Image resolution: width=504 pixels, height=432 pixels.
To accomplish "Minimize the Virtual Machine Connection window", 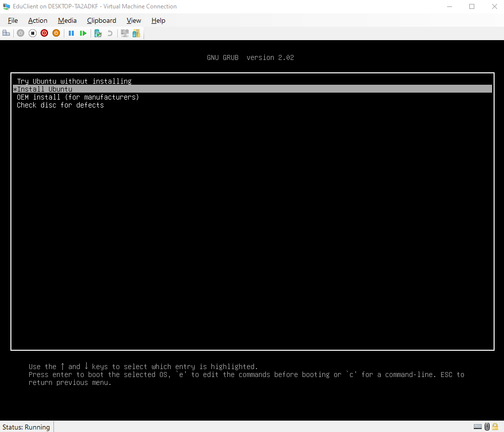I will pos(450,6).
